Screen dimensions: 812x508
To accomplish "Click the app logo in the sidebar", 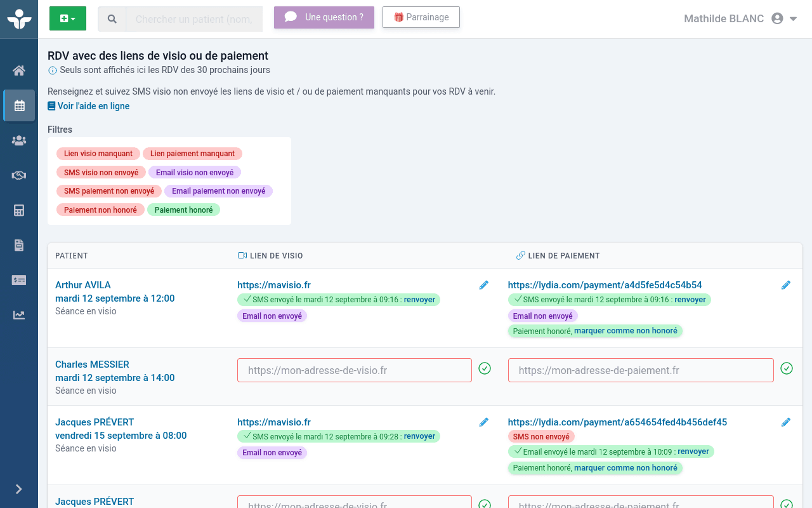I will 19,18.
